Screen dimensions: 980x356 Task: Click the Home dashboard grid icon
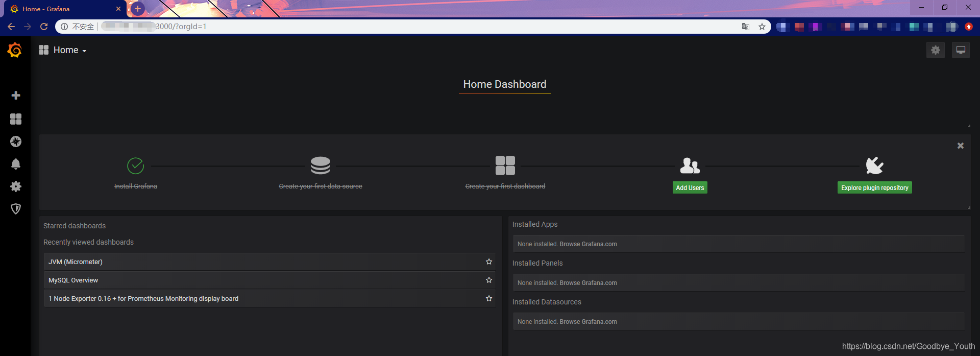[x=44, y=50]
